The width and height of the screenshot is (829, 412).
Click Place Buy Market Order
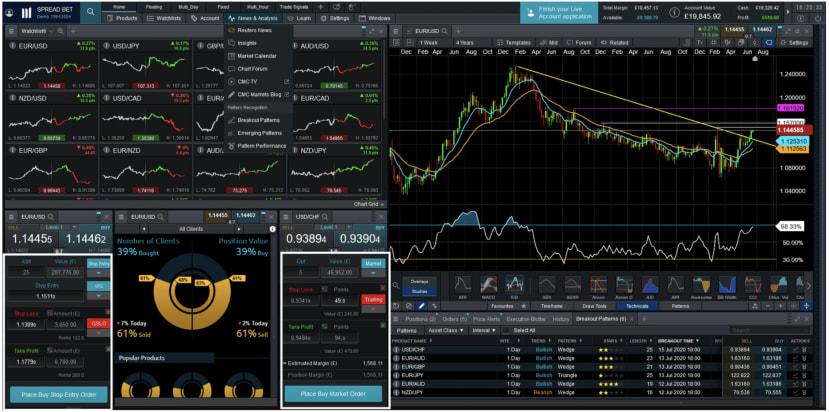(x=333, y=394)
